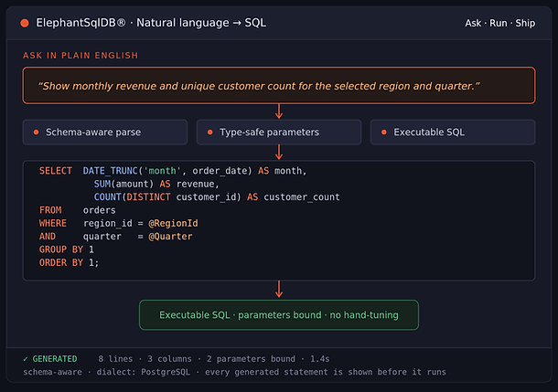Click DATE_TRUNC function in the SQL
Image resolution: width=558 pixels, height=392 pixels.
(x=111, y=171)
